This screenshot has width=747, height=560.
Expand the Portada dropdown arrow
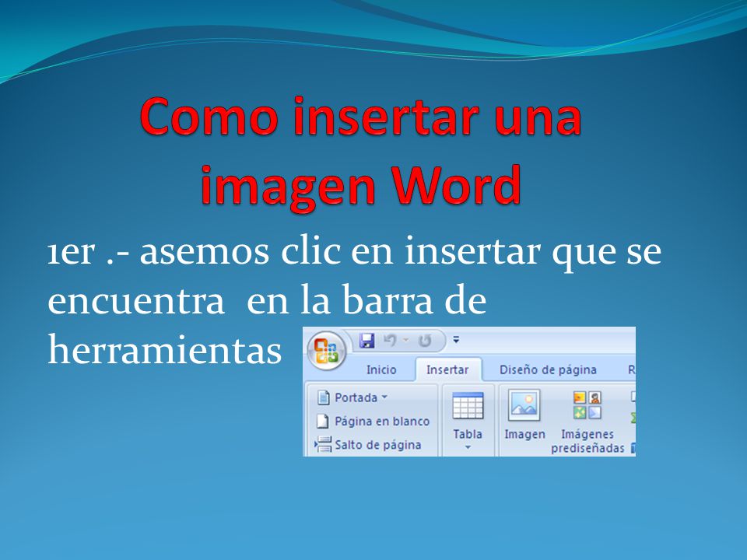point(384,397)
